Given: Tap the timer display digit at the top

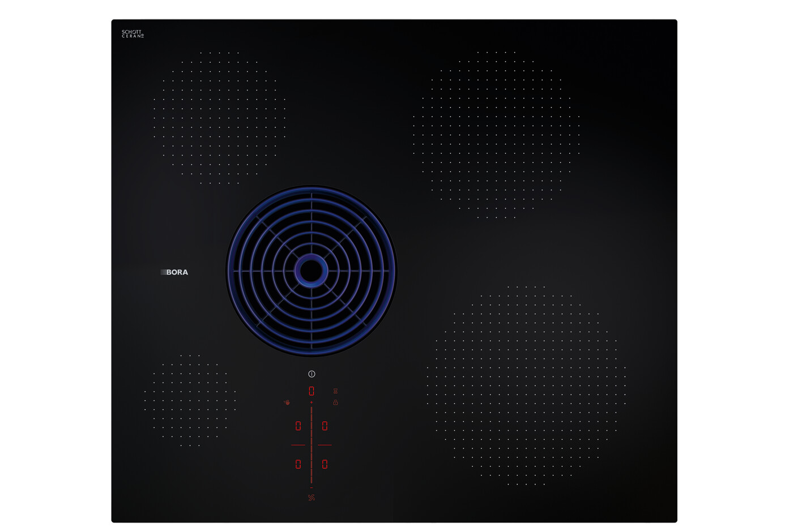Looking at the screenshot, I should click(311, 391).
